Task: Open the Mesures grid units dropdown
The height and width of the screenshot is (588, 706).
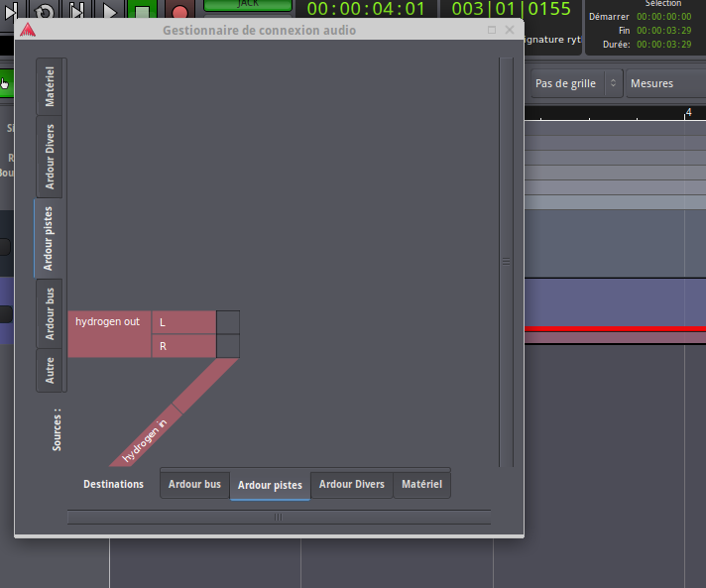Action: pyautogui.click(x=665, y=83)
